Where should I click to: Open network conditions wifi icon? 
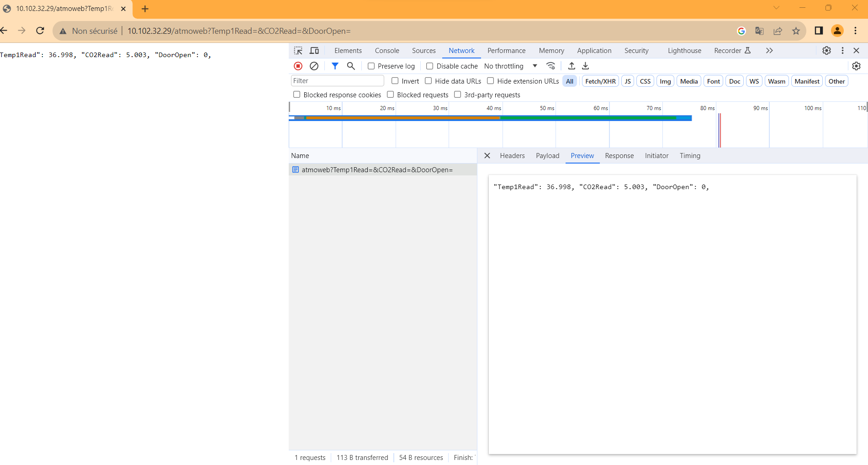tap(551, 66)
